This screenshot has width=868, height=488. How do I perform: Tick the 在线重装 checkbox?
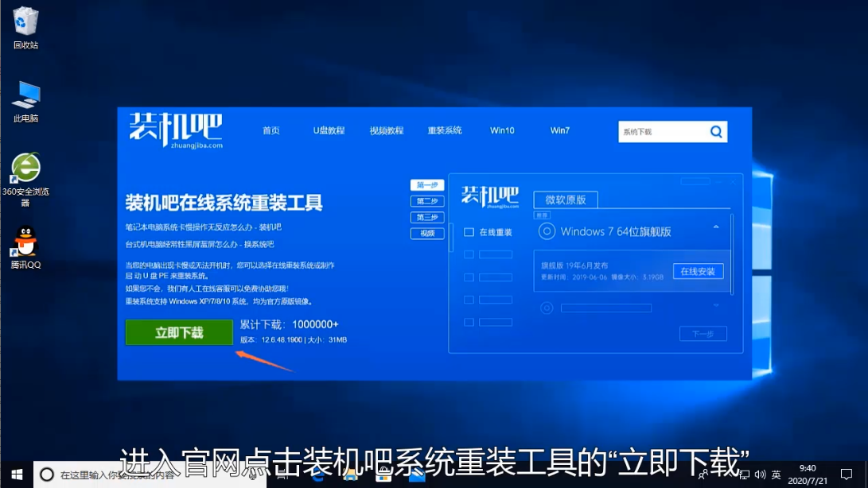(x=469, y=232)
